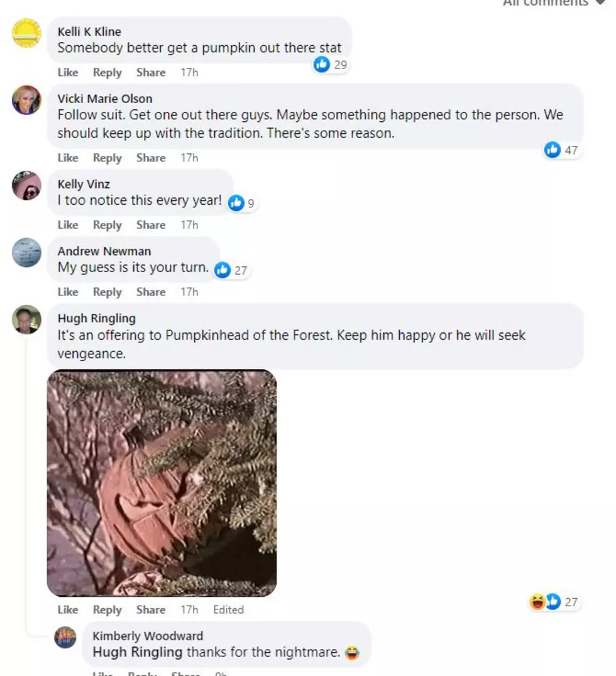Image resolution: width=616 pixels, height=676 pixels.
Task: Open Kelli K Kline's sun profile avatar
Action: (x=26, y=33)
